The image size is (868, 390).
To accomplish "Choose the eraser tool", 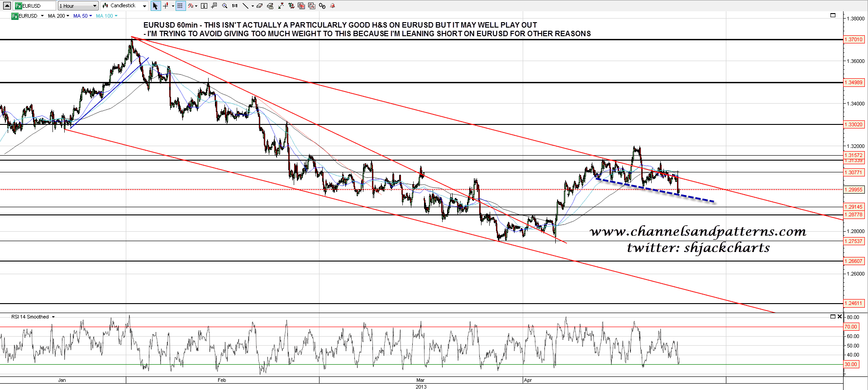I will tap(259, 6).
